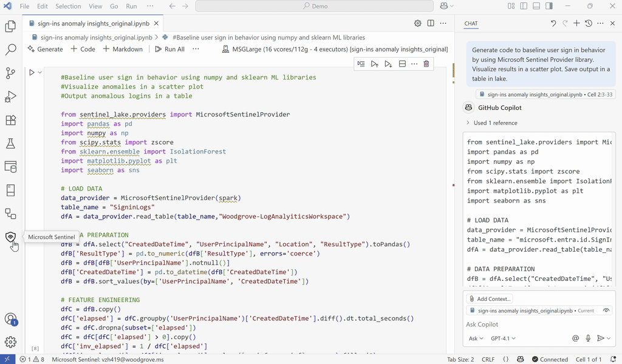Select the MSGLarge kernel picker
The height and width of the screenshot is (364, 622).
tap(335, 49)
